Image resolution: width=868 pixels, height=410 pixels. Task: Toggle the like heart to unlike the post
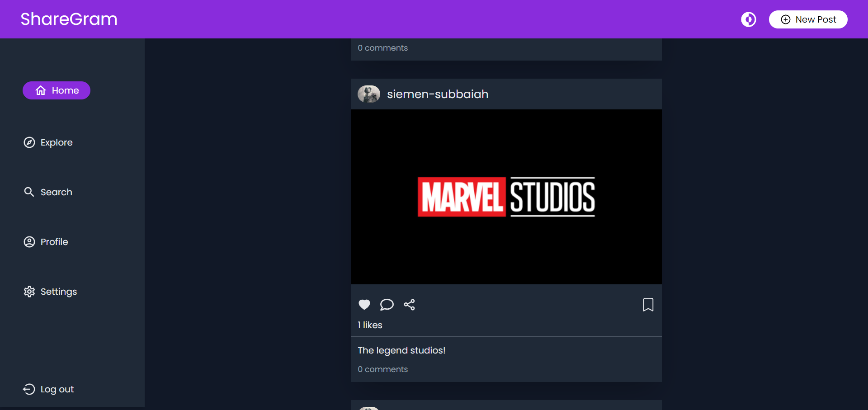click(x=364, y=304)
